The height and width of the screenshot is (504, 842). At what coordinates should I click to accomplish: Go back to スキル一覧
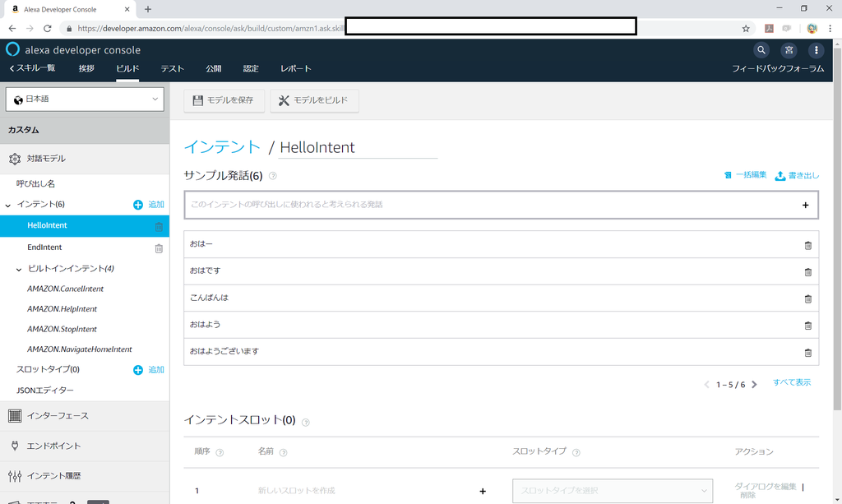click(x=32, y=68)
